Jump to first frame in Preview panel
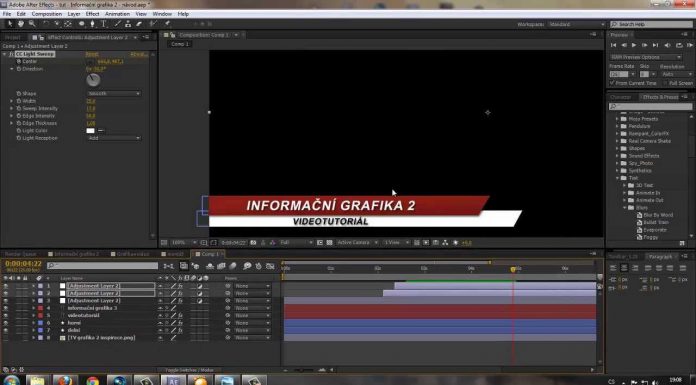Screen dimensions: 696x385 (613, 45)
